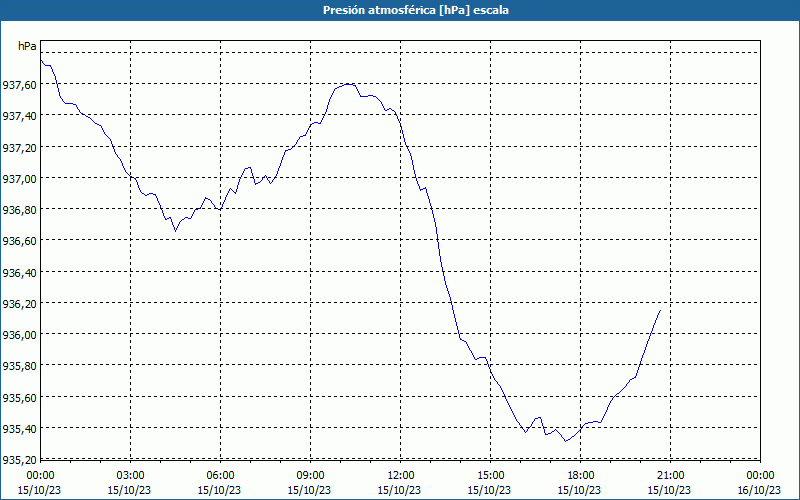Click the pressure curve peak near 10:00
Screen dimensions: 800x500
[348, 84]
